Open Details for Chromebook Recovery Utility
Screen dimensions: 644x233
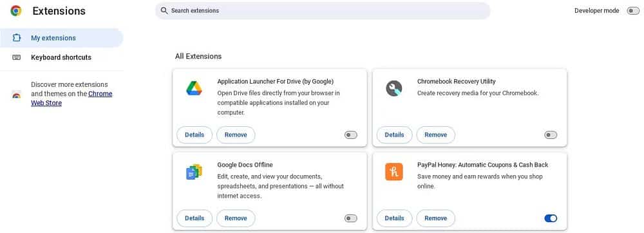click(394, 135)
